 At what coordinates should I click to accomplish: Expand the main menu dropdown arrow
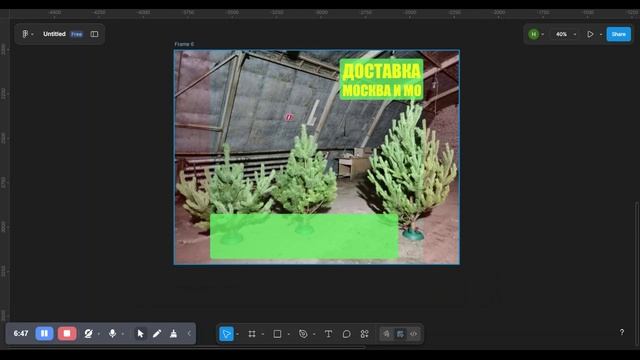(32, 34)
